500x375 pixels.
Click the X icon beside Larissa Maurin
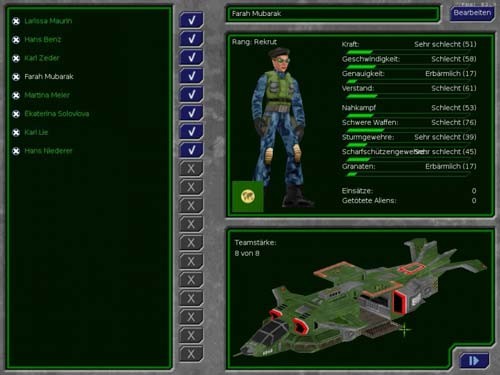(x=16, y=21)
